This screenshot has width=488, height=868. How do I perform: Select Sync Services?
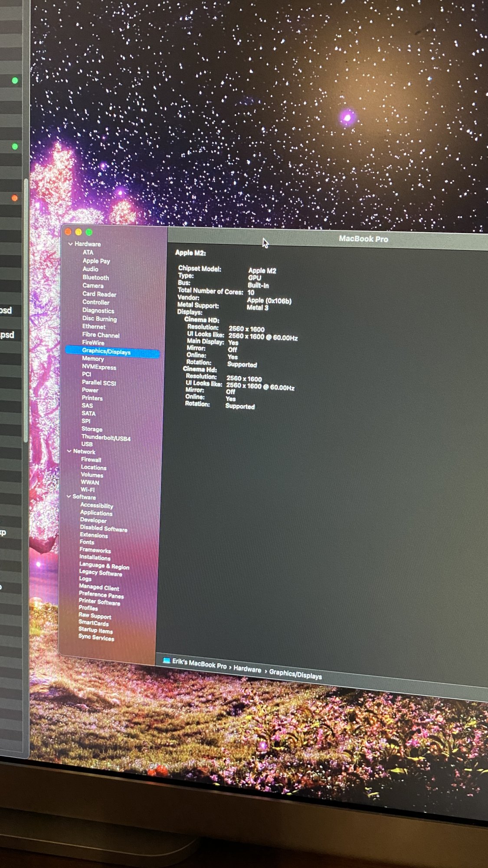click(96, 637)
